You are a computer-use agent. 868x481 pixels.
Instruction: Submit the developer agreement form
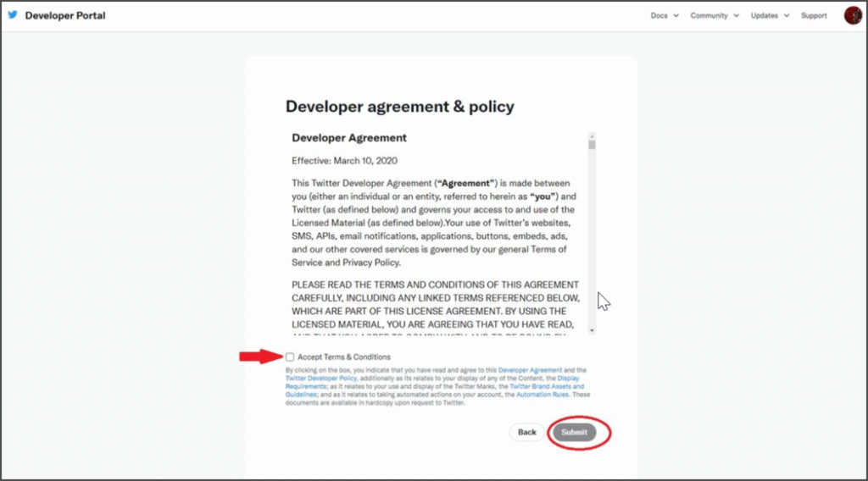574,433
